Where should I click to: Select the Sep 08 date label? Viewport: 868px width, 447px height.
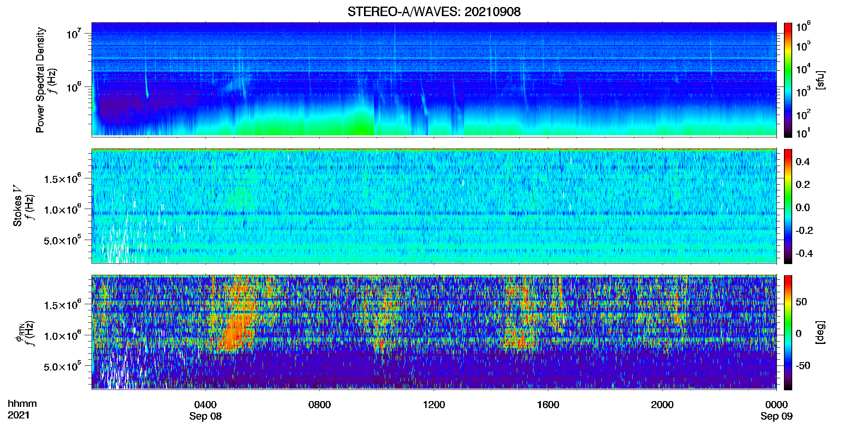click(205, 416)
